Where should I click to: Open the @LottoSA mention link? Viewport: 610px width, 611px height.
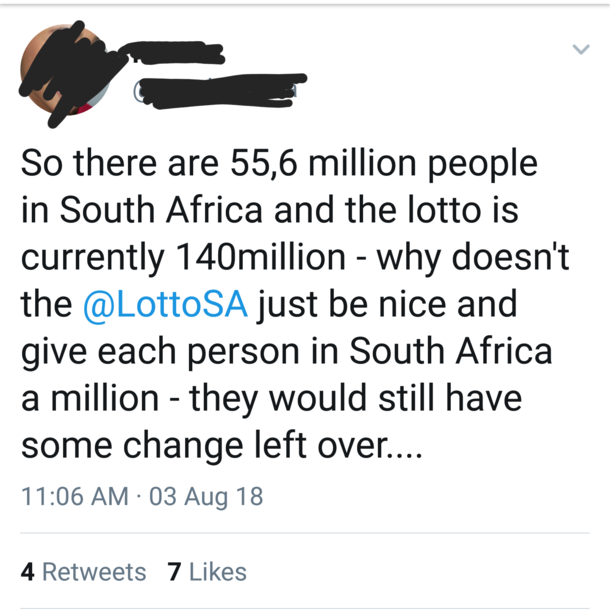[165, 304]
